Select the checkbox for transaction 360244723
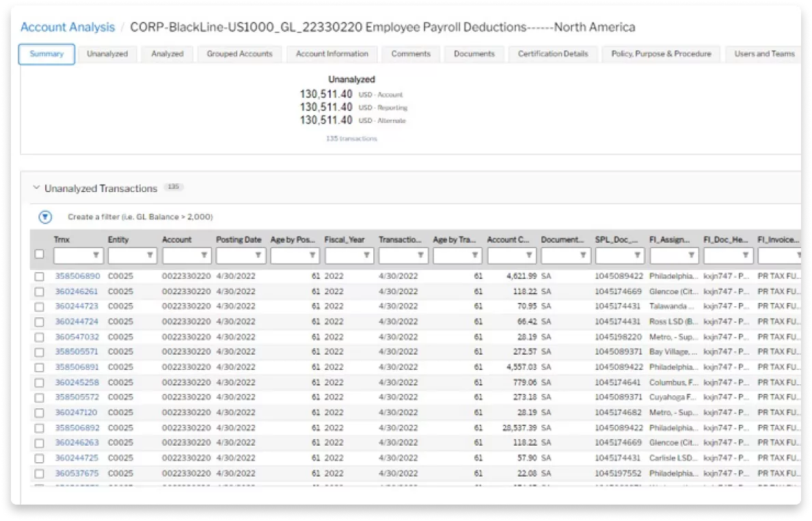The image size is (812, 521). click(x=40, y=306)
